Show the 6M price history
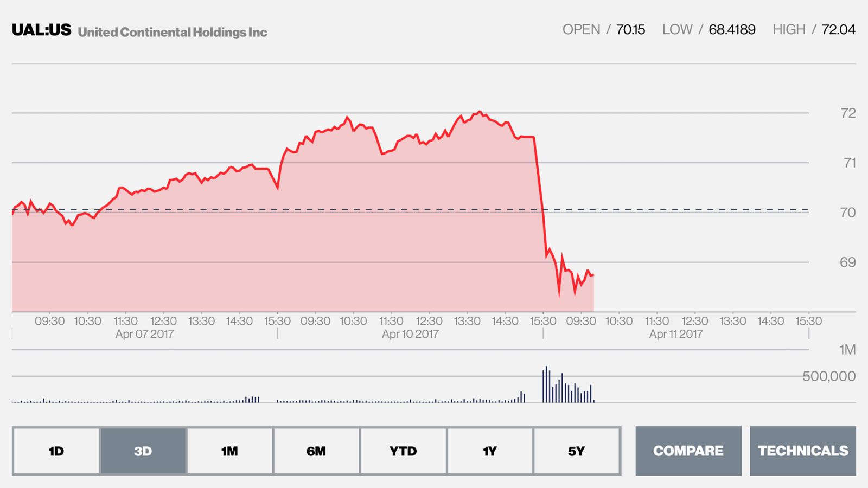This screenshot has height=488, width=868. coord(316,451)
